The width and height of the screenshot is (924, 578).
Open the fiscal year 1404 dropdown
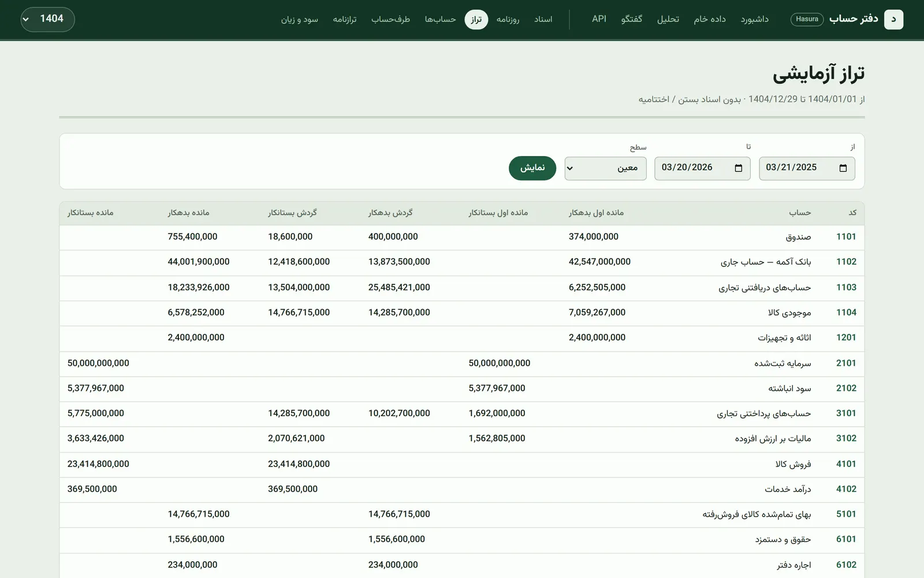pos(47,19)
